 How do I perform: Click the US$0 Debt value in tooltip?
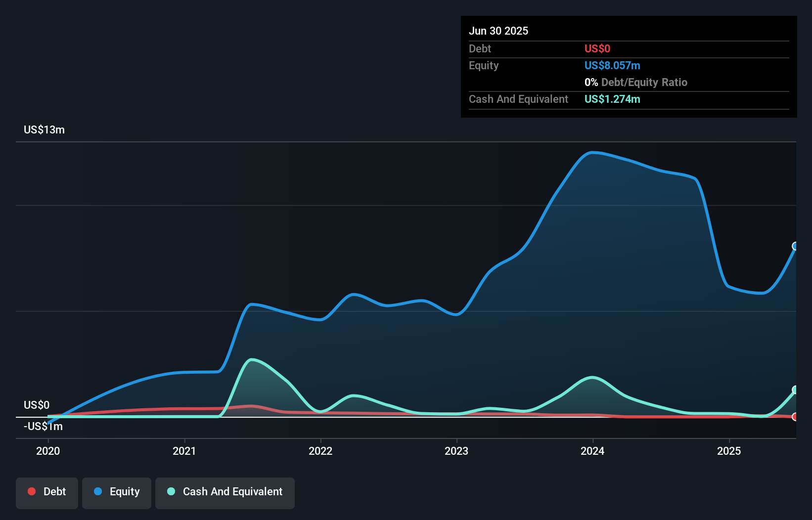coord(597,48)
